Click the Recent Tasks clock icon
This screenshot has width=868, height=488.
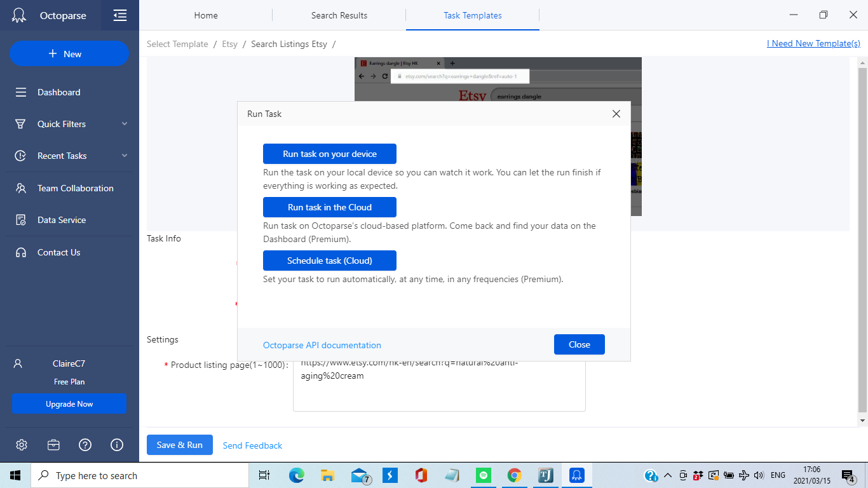click(x=21, y=156)
